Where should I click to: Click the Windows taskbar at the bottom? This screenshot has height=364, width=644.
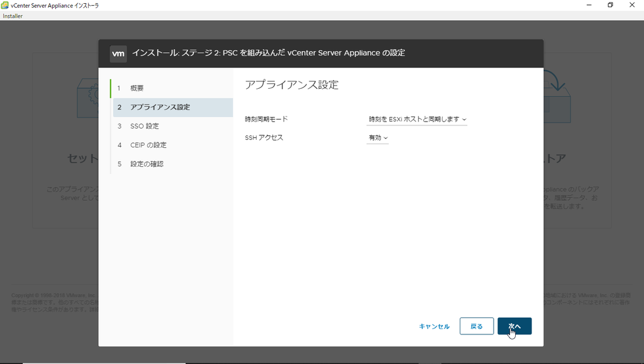pos(322,361)
